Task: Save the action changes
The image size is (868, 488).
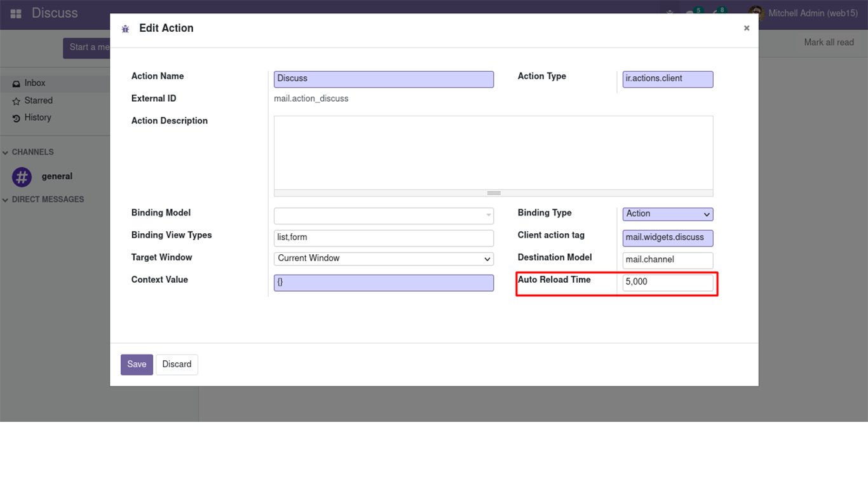Action: (x=137, y=364)
